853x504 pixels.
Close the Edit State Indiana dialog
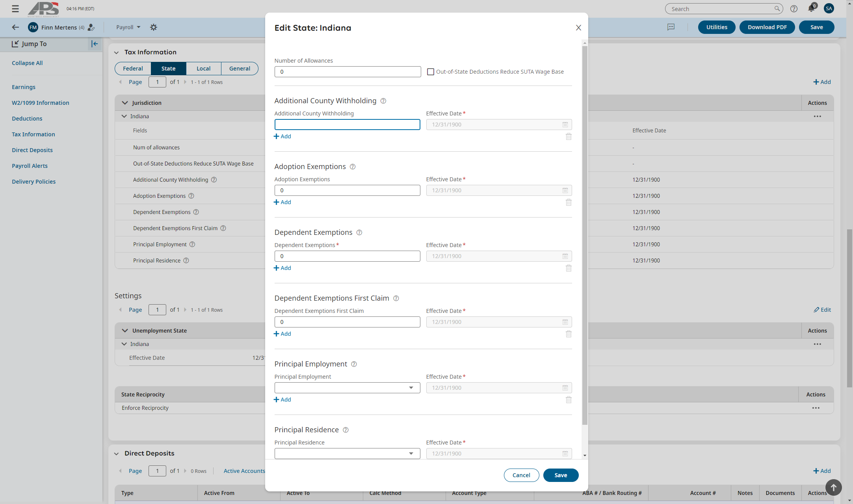pos(578,28)
